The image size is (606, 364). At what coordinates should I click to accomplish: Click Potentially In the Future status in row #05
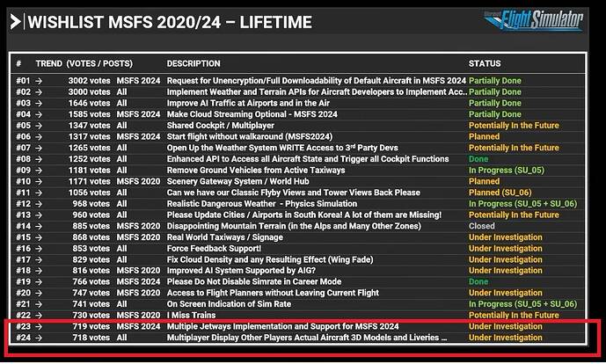pos(514,126)
